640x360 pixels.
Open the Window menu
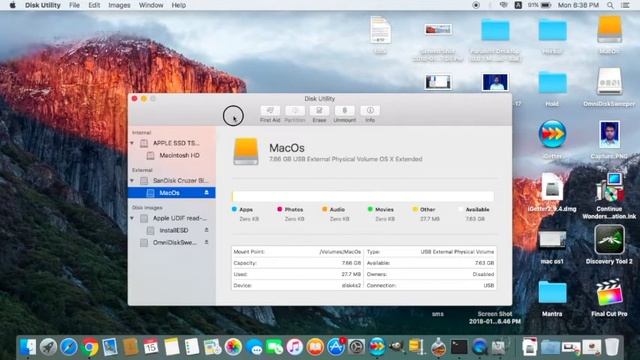pyautogui.click(x=151, y=5)
